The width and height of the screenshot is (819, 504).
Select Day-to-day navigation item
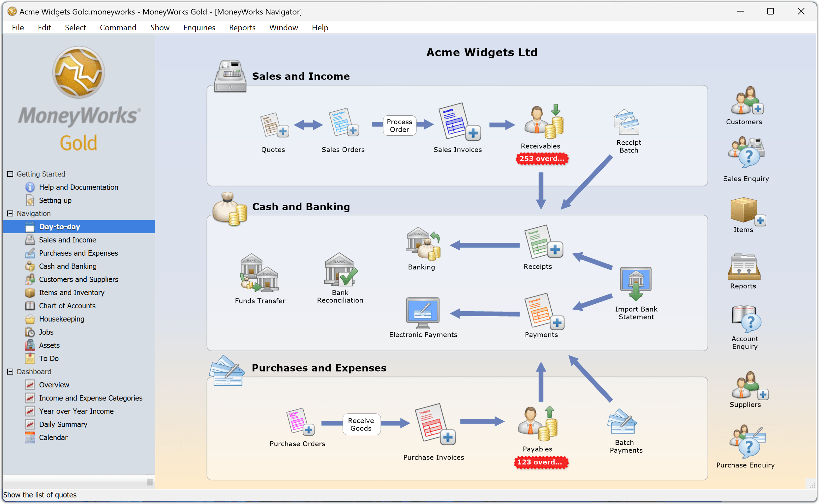[60, 227]
